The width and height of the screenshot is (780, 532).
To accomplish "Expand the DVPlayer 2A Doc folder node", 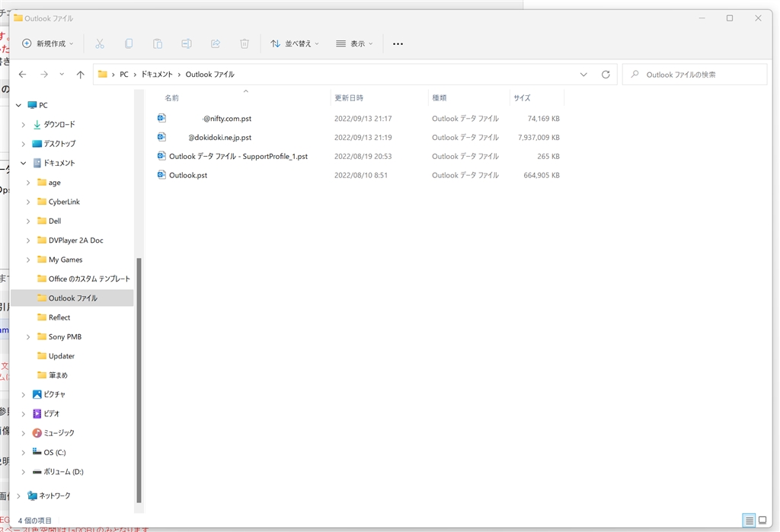I will [28, 241].
